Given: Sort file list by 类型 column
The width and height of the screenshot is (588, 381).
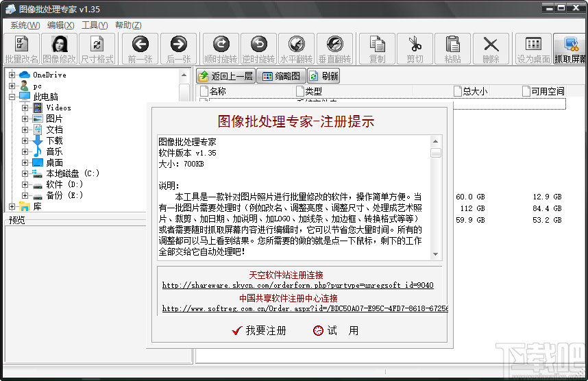Looking at the screenshot, I should pos(354,91).
